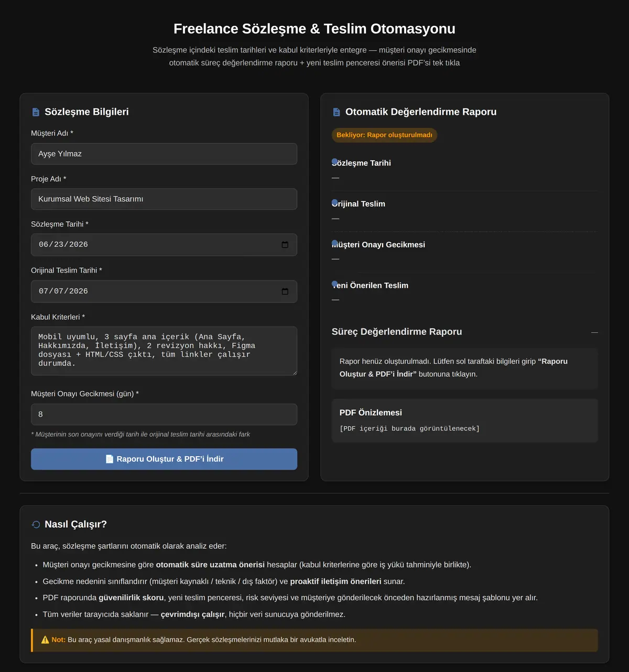
Task: Focus the Müşteri Adı input field
Action: click(164, 154)
